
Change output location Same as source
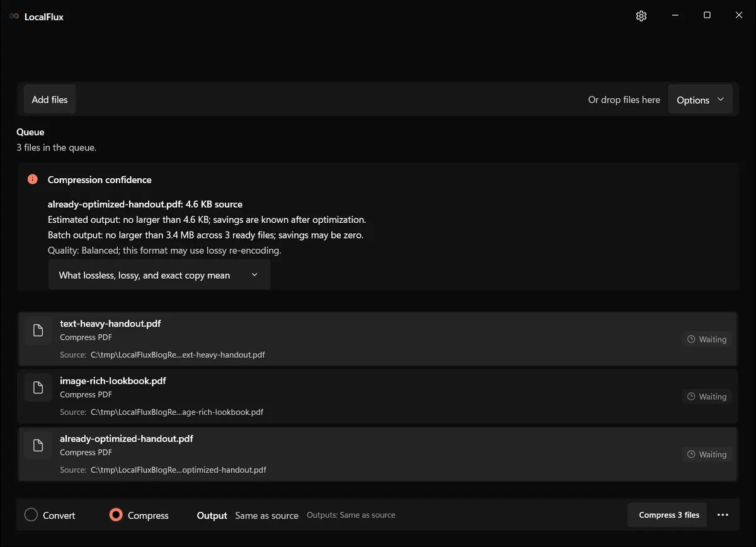click(266, 516)
